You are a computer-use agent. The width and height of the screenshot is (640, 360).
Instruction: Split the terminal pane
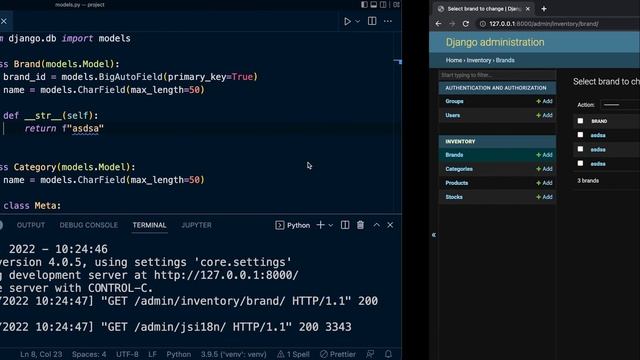coord(345,225)
